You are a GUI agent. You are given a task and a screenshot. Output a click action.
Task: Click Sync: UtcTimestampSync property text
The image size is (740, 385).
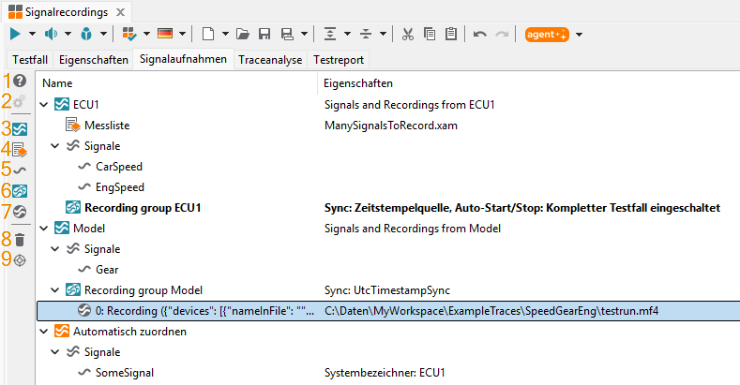pyautogui.click(x=387, y=290)
